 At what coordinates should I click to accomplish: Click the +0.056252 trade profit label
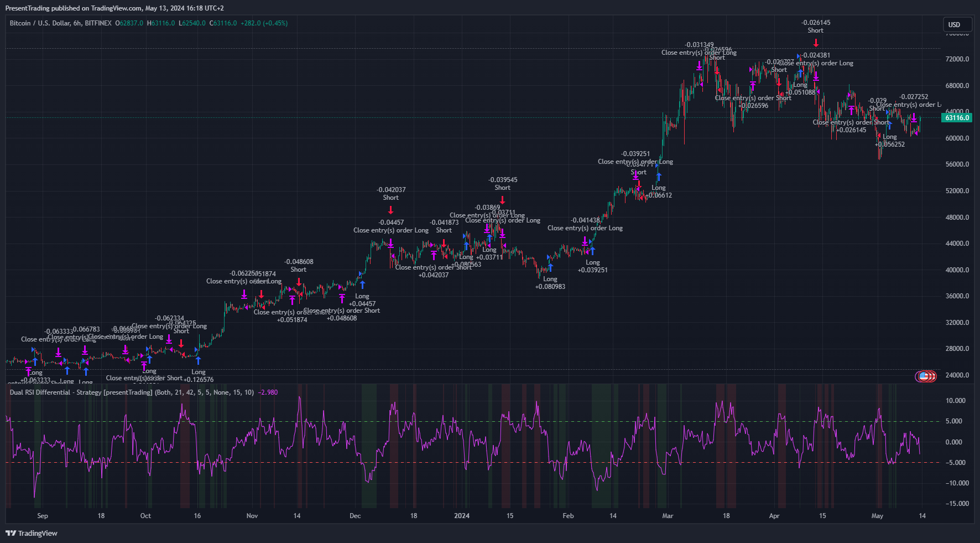coord(890,144)
